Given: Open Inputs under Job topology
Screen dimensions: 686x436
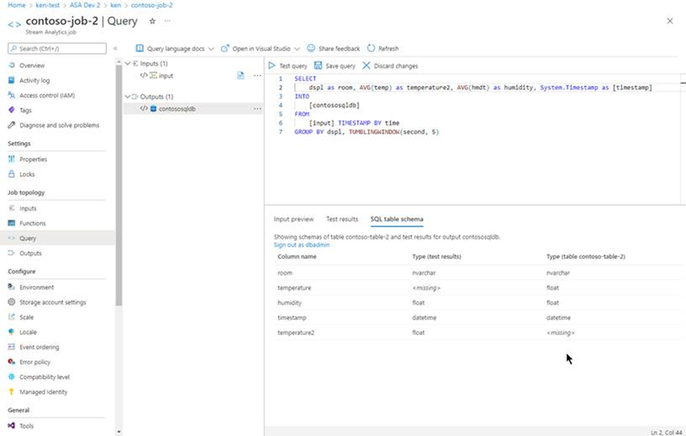Looking at the screenshot, I should [28, 208].
